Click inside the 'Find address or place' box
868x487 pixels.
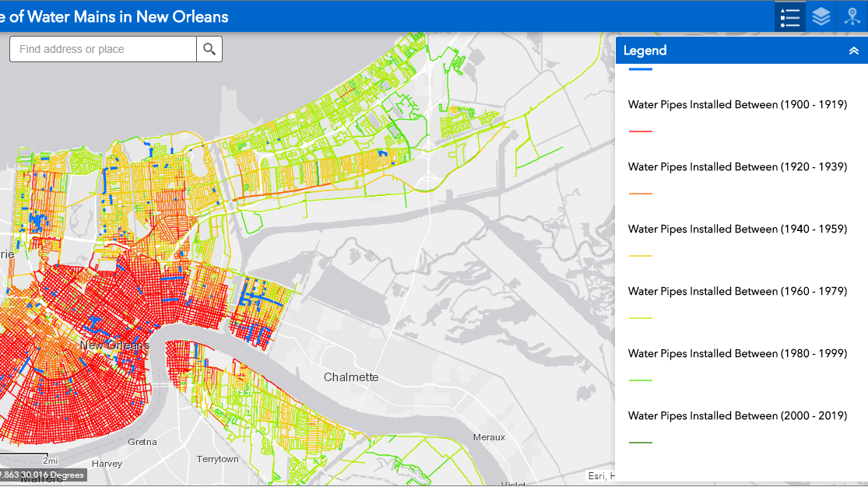(101, 48)
